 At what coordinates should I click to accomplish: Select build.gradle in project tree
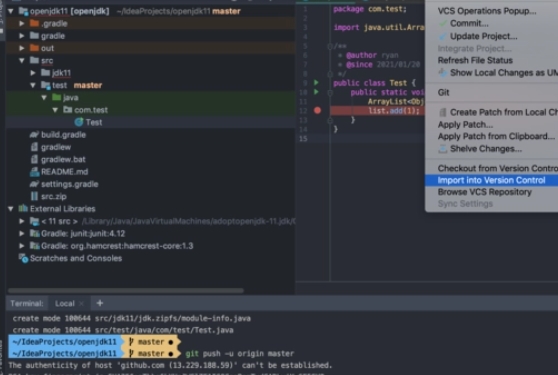pos(63,135)
